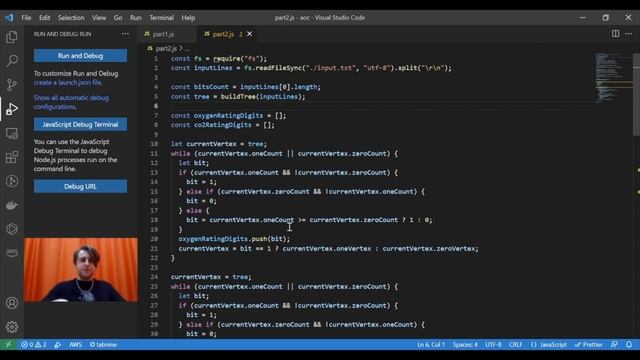Open the Source Control view
Screen dimensions: 640x360
coord(12,85)
